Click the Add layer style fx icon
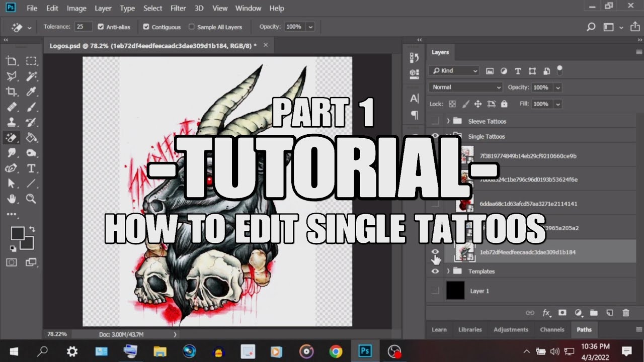644x362 pixels. click(546, 313)
